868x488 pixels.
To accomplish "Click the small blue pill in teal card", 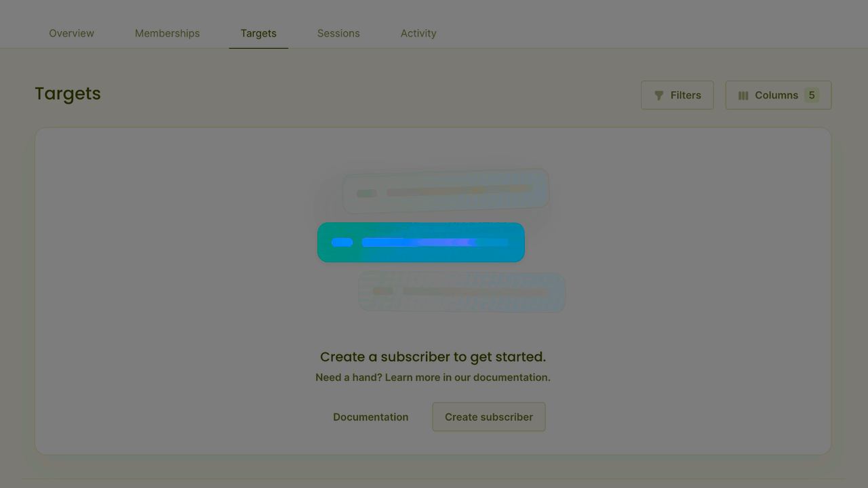I will click(342, 242).
